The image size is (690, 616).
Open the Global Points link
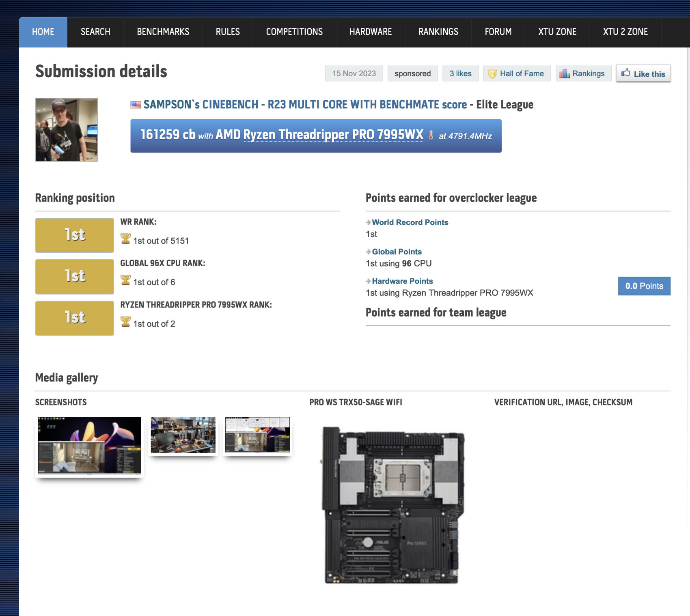[x=397, y=252]
